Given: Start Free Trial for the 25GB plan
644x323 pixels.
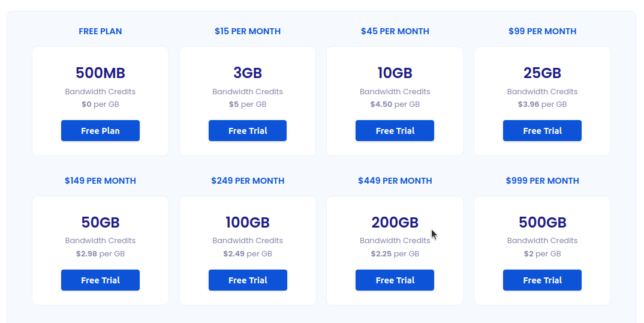Looking at the screenshot, I should [x=542, y=131].
